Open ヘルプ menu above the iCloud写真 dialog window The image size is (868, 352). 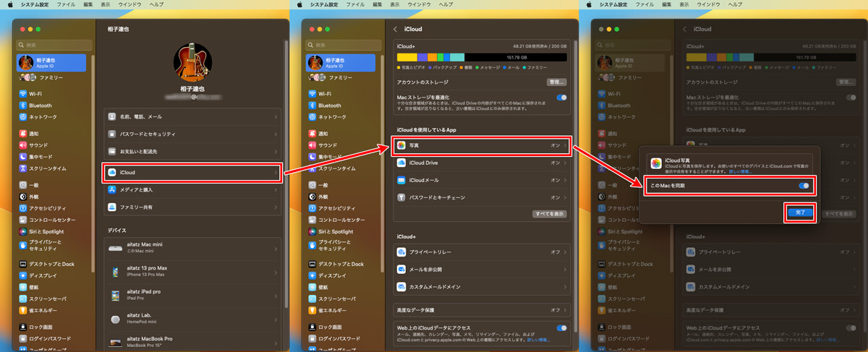pyautogui.click(x=736, y=4)
